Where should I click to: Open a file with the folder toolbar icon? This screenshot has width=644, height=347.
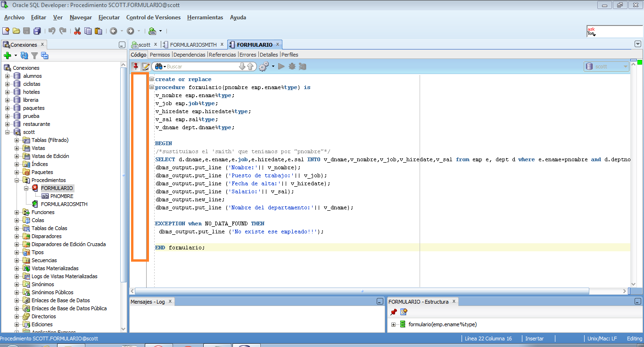pyautogui.click(x=17, y=31)
